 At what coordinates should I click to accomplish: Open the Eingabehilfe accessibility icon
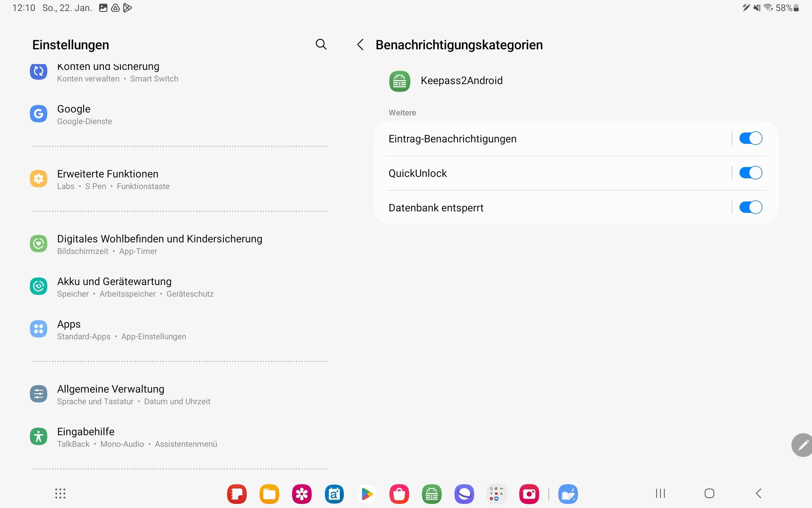tap(38, 437)
